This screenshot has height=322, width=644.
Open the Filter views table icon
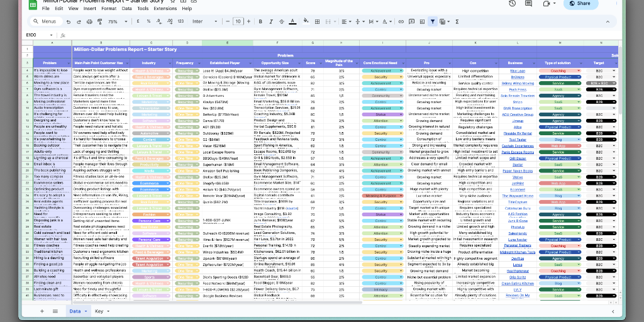pos(445,21)
